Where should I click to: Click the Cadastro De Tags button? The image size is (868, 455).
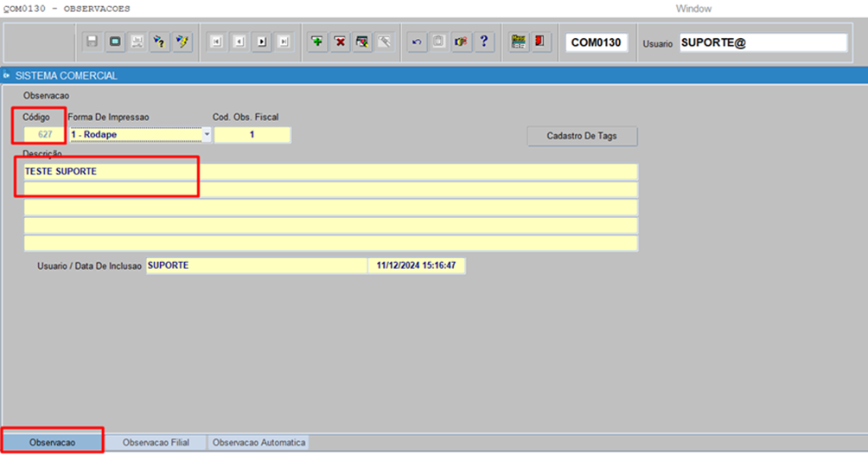coord(582,136)
